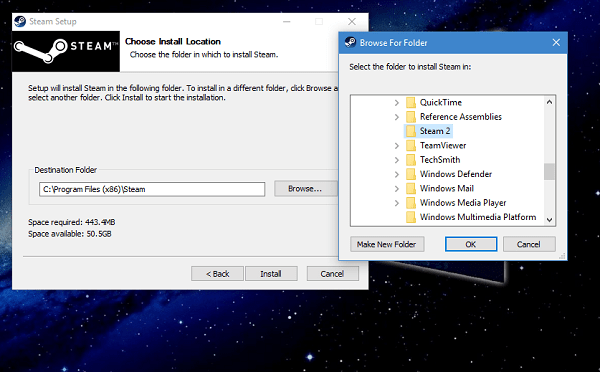The height and width of the screenshot is (372, 600).
Task: Click the TechSmith folder icon
Action: (411, 160)
